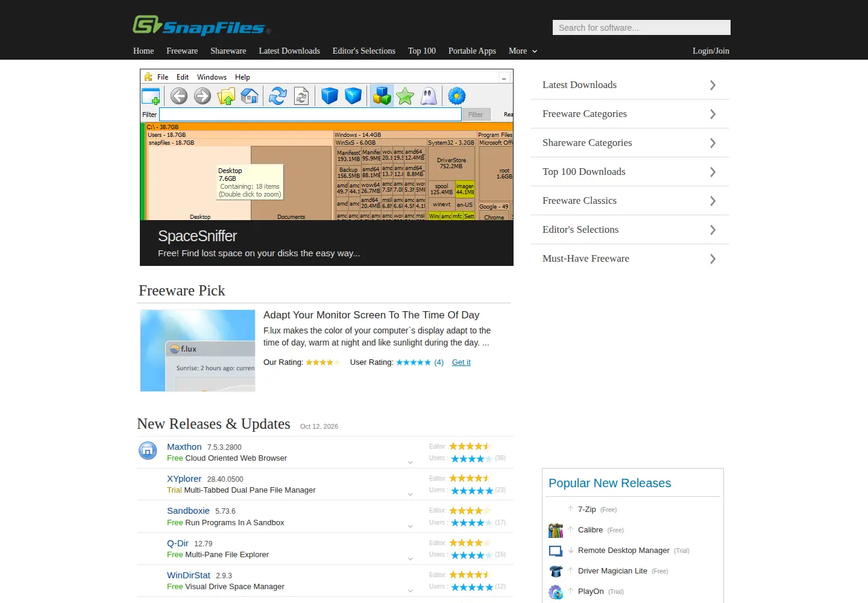Viewport: 868px width, 603px height.
Task: Click the (17) user votes for Sandboxie
Action: click(x=500, y=523)
